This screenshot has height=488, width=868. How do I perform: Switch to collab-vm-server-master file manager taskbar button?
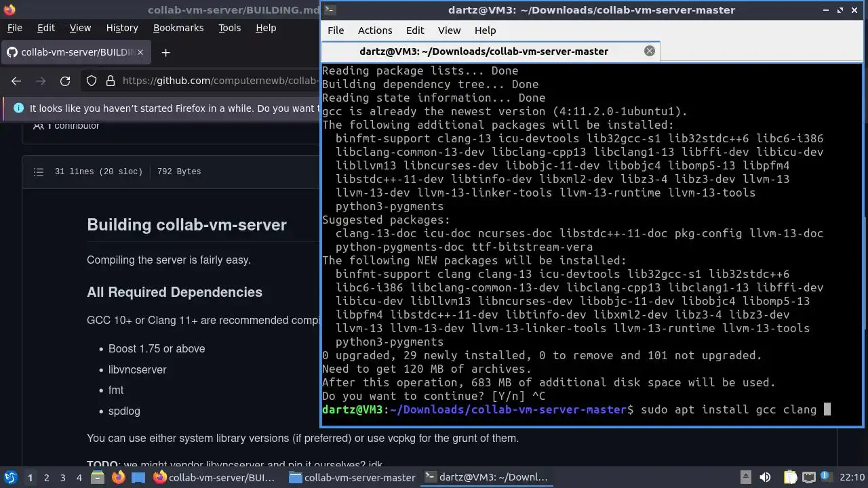[x=351, y=477]
